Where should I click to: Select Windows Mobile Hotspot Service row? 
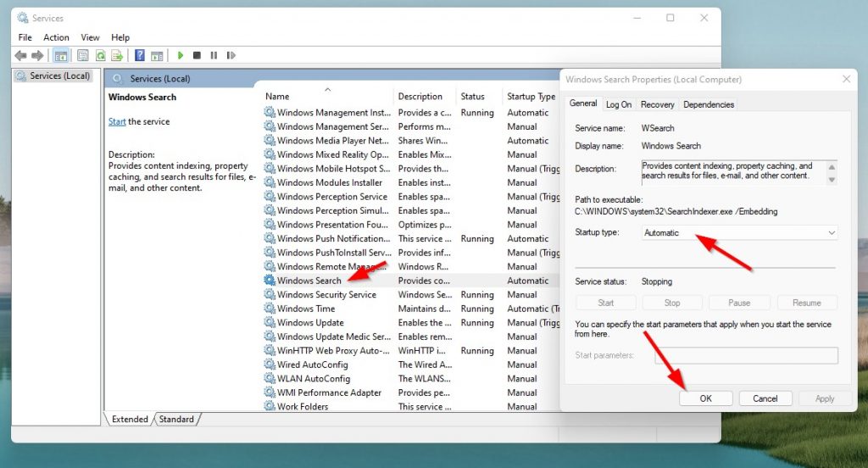(x=411, y=169)
